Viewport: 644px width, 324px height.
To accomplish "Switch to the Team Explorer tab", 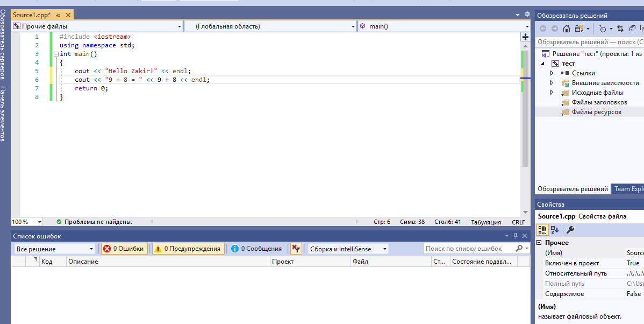I will click(628, 189).
